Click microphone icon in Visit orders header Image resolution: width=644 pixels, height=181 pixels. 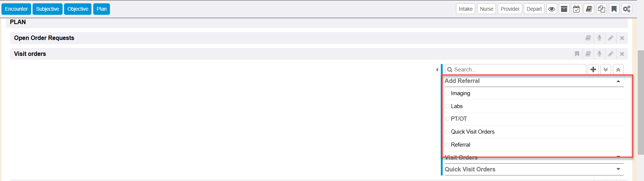(x=599, y=54)
